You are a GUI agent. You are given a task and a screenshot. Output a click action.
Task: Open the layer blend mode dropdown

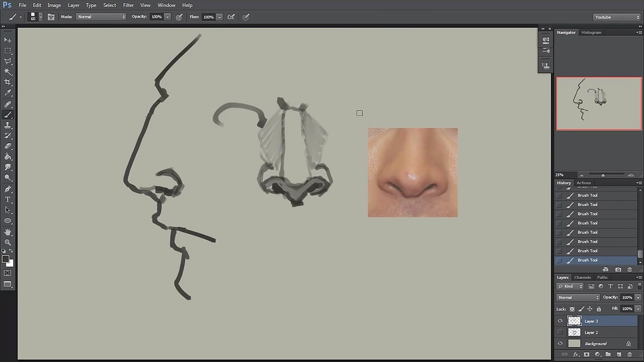point(578,298)
